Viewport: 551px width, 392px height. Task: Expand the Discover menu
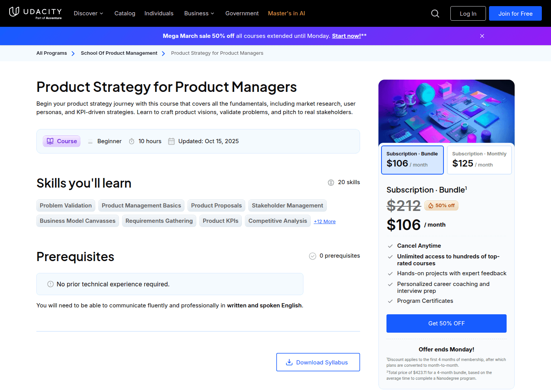pos(88,13)
